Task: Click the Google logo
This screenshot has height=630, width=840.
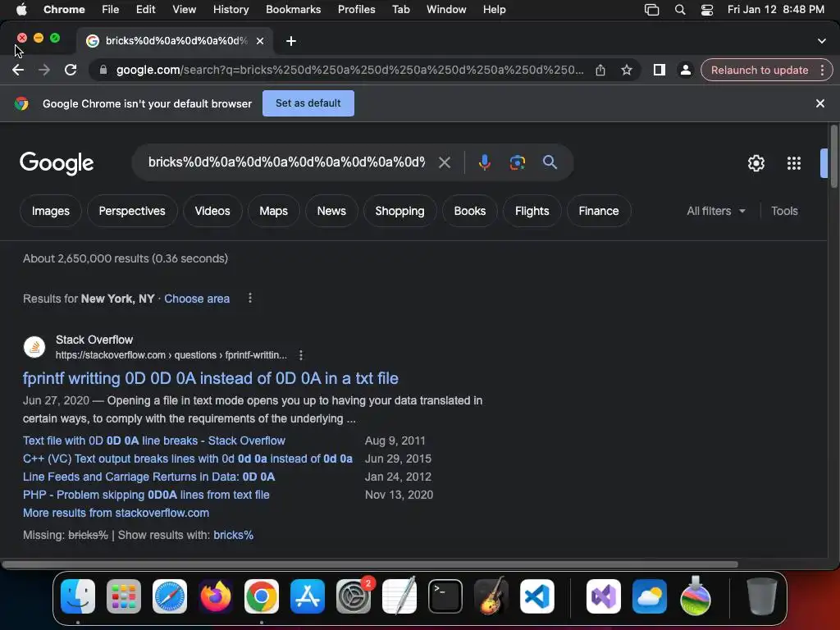Action: [x=57, y=163]
